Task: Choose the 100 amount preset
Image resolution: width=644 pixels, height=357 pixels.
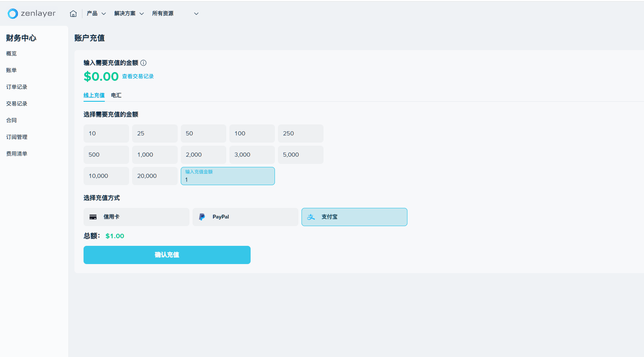Action: (252, 134)
